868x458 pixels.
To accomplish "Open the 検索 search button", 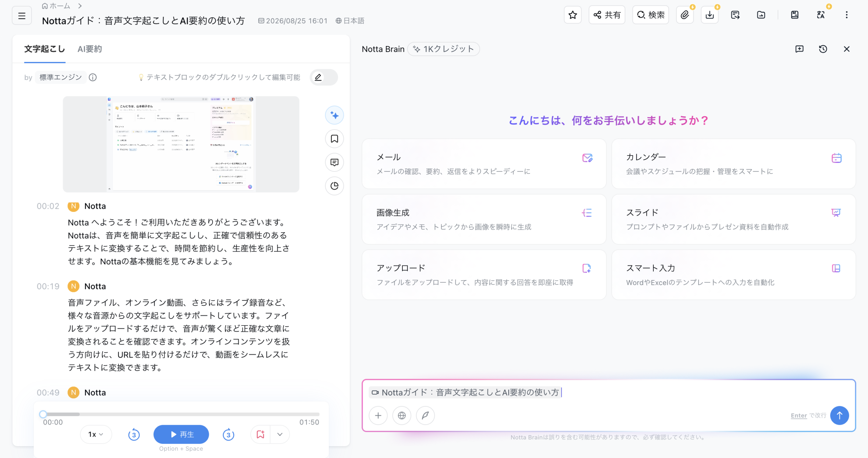I will pyautogui.click(x=651, y=15).
